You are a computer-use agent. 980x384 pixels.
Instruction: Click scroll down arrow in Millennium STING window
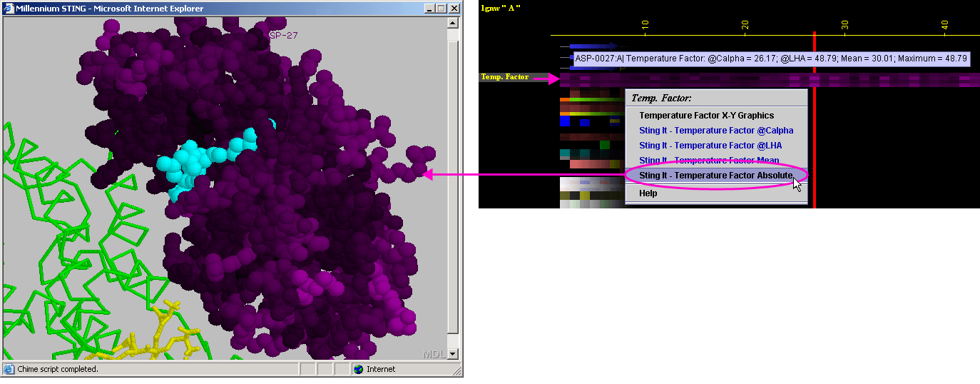452,354
